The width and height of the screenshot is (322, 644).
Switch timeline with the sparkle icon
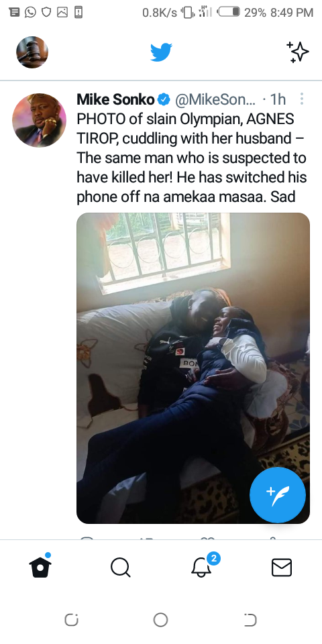click(297, 52)
